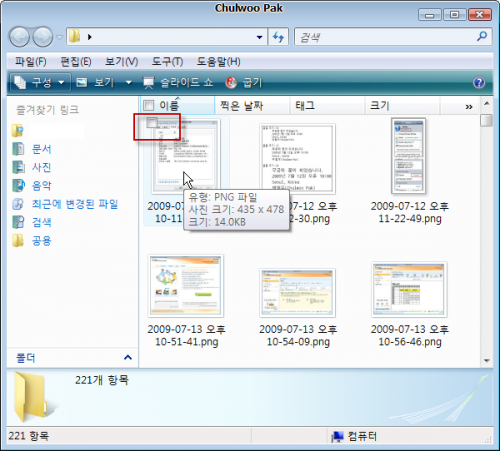500x451 pixels.
Task: Click the Refresh button
Action: pos(278,37)
